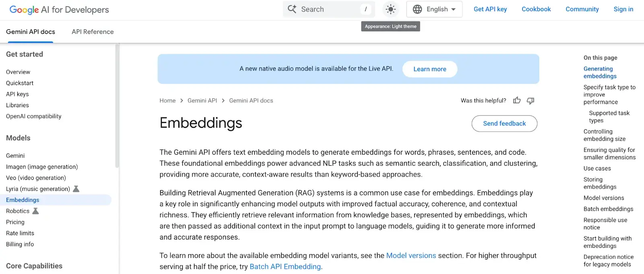Open the Model versions link
Screen dimensions: 644x274
click(411, 255)
